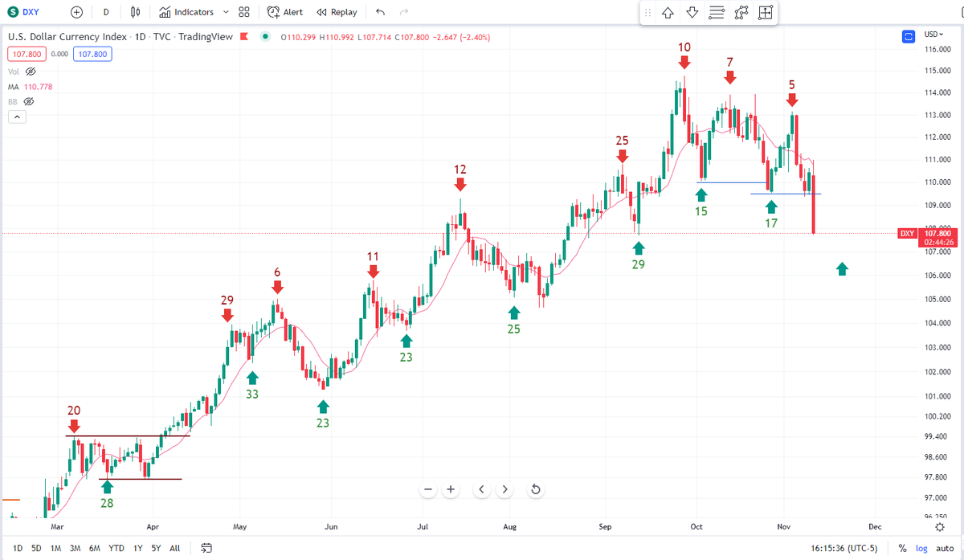This screenshot has width=964, height=560.
Task: Toggle percent scale mode
Action: coord(902,548)
